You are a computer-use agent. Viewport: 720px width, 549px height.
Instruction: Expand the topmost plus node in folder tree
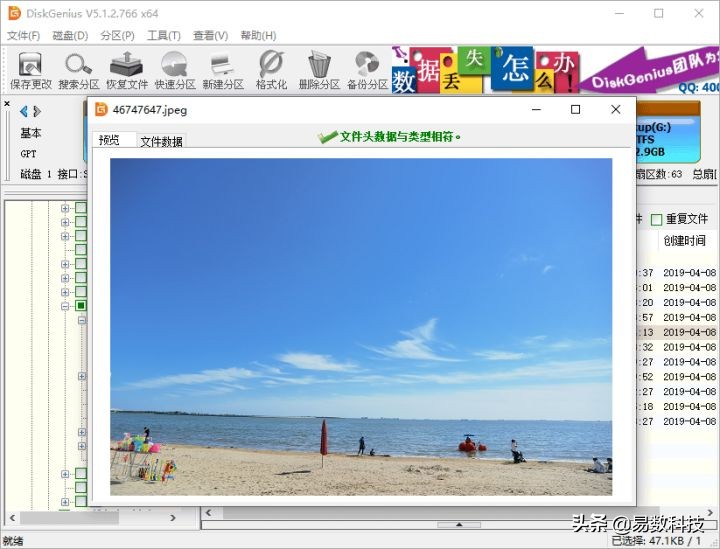(x=65, y=208)
